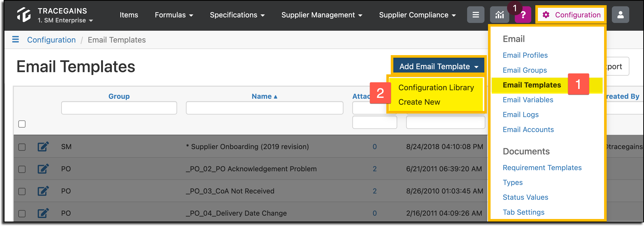Screen dimensions: 644x226
Task: Click the date 8/24/2018 04:10:08 PM cell
Action: point(445,146)
